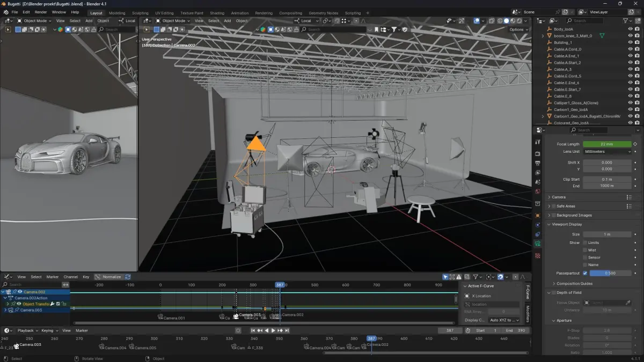Open the Render menu
This screenshot has width=644, height=362.
click(x=41, y=12)
